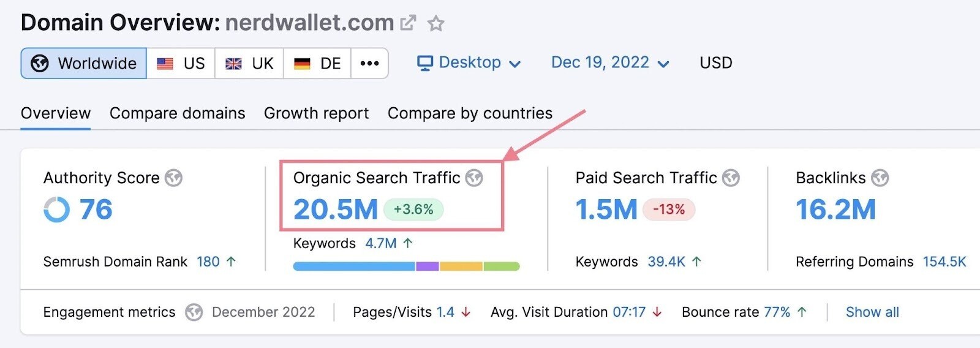This screenshot has width=980, height=348.
Task: Open organic traffic value 20.5M
Action: (336, 210)
